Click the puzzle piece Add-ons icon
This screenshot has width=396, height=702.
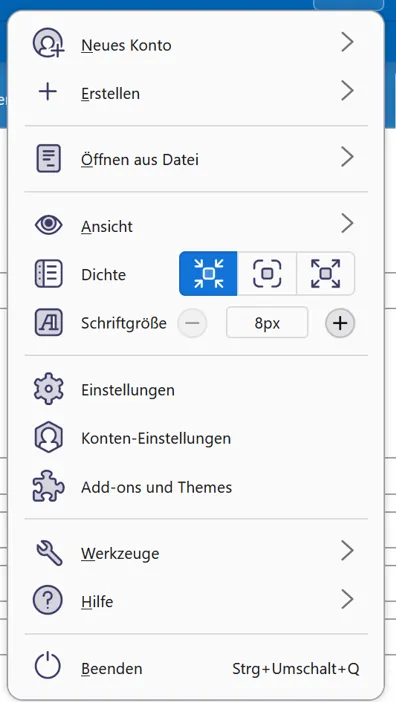[x=48, y=486]
